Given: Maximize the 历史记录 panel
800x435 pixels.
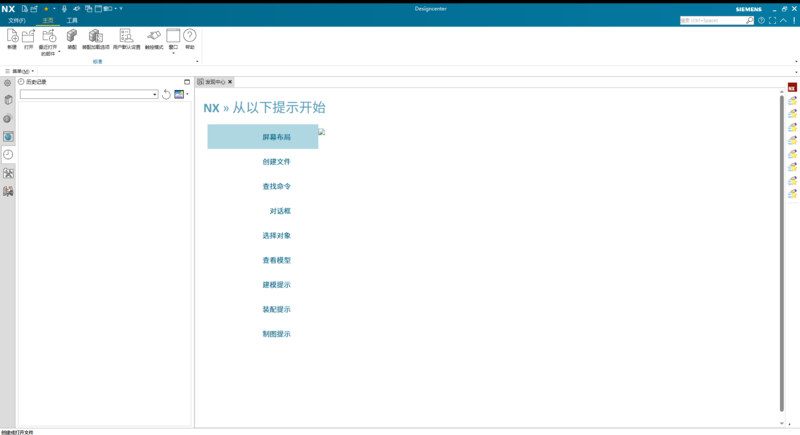Looking at the screenshot, I should pos(187,82).
